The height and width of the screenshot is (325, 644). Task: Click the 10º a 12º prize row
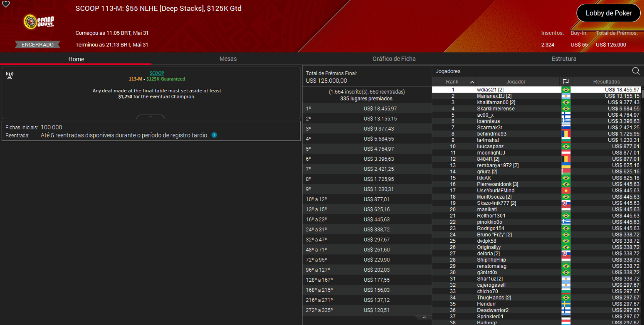tap(367, 199)
